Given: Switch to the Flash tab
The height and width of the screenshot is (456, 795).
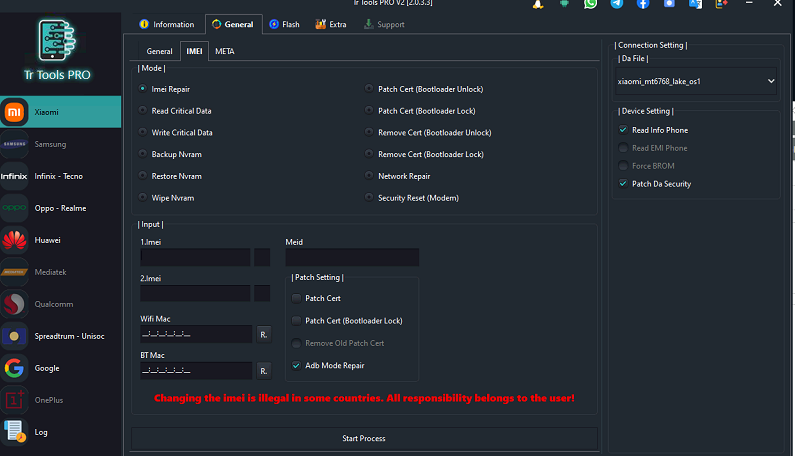Looking at the screenshot, I should click(x=284, y=24).
